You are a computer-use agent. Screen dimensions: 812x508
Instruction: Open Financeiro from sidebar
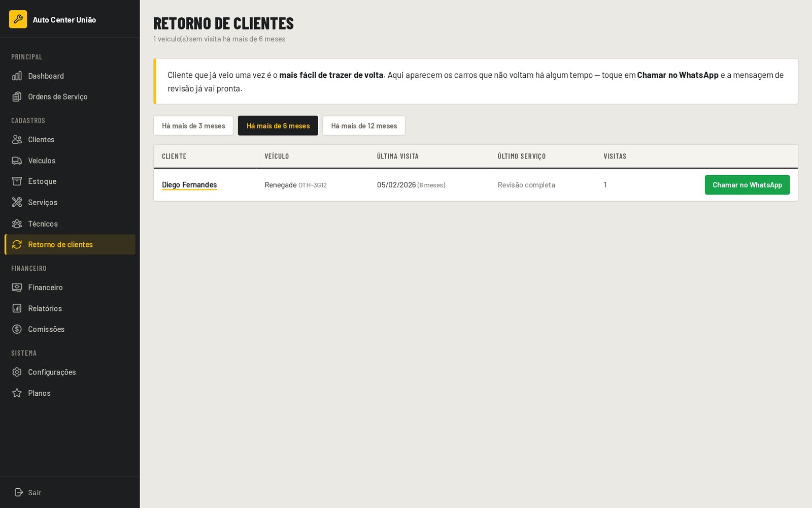pos(70,288)
